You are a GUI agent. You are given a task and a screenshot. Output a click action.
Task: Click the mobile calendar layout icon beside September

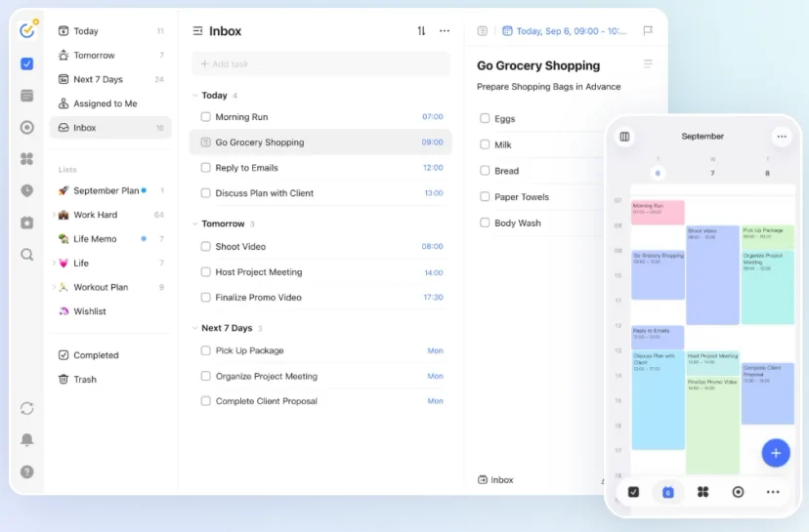click(624, 137)
